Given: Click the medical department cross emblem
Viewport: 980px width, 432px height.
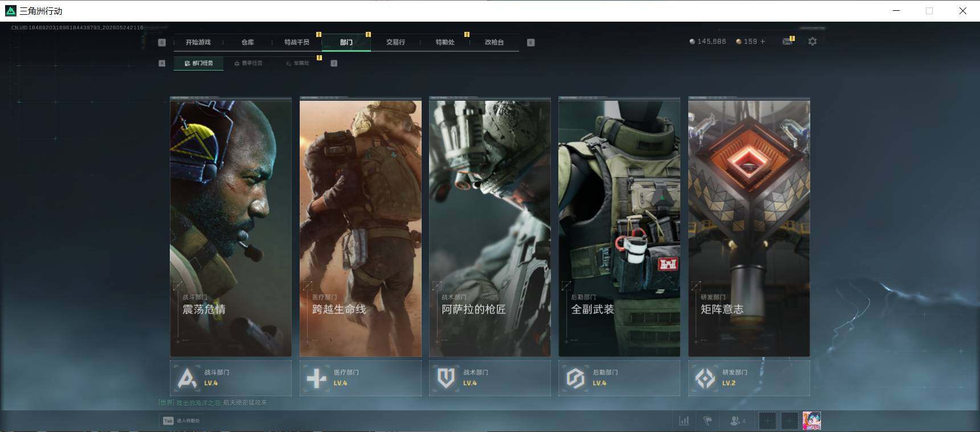Looking at the screenshot, I should pos(317,378).
